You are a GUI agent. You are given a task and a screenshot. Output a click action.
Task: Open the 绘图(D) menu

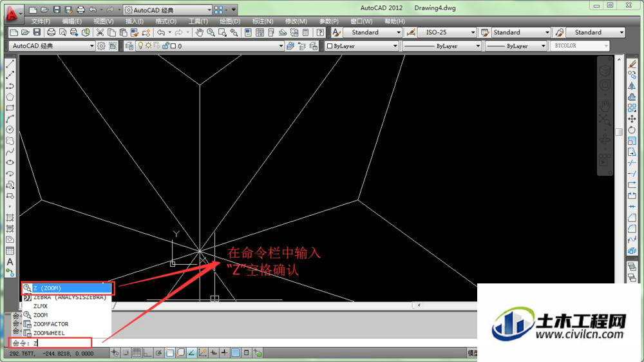pos(230,21)
